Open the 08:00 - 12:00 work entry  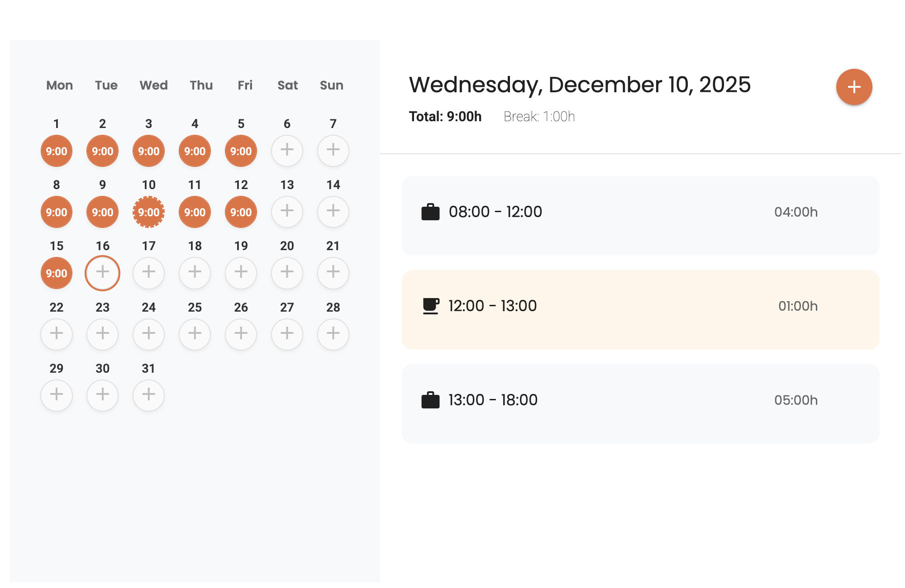point(640,215)
